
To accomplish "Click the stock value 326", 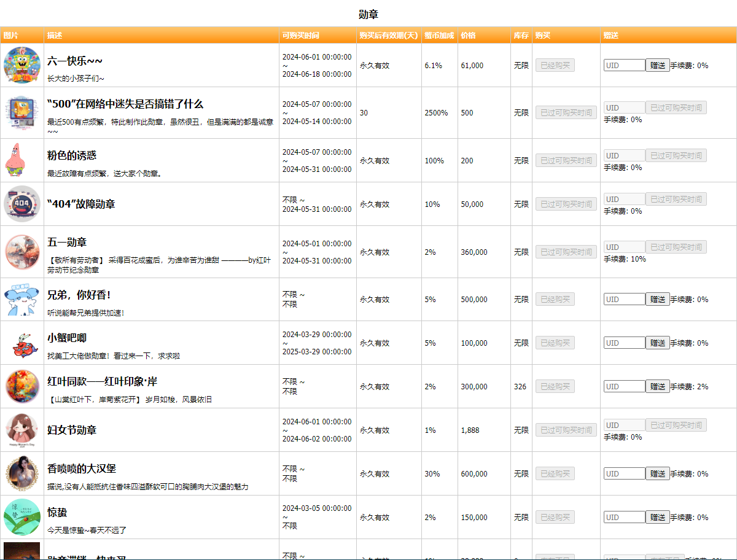I will pyautogui.click(x=520, y=386).
